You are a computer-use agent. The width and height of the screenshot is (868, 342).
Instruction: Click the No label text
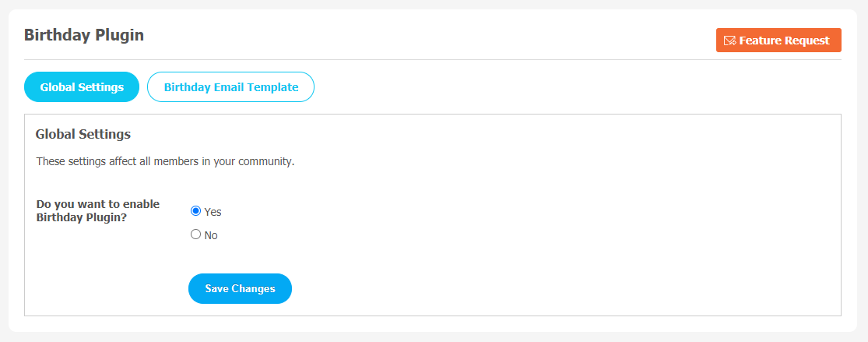[211, 235]
